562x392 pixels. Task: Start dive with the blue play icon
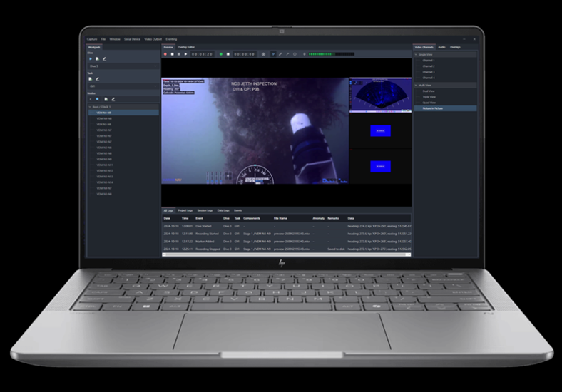coord(91,58)
